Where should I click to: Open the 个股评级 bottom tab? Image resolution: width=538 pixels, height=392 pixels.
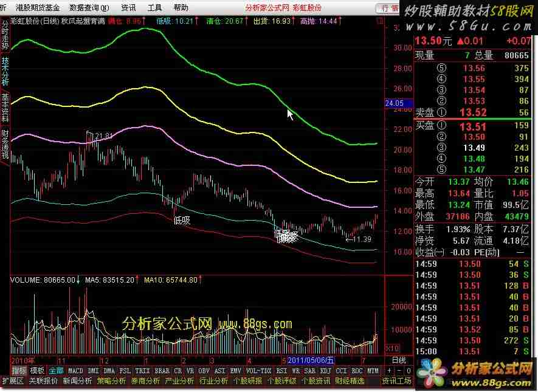coord(281,381)
